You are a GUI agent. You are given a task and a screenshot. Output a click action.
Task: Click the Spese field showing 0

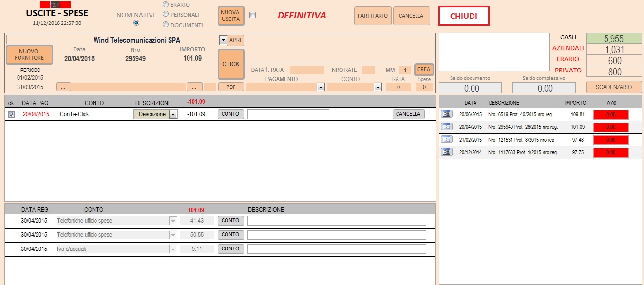[x=424, y=87]
